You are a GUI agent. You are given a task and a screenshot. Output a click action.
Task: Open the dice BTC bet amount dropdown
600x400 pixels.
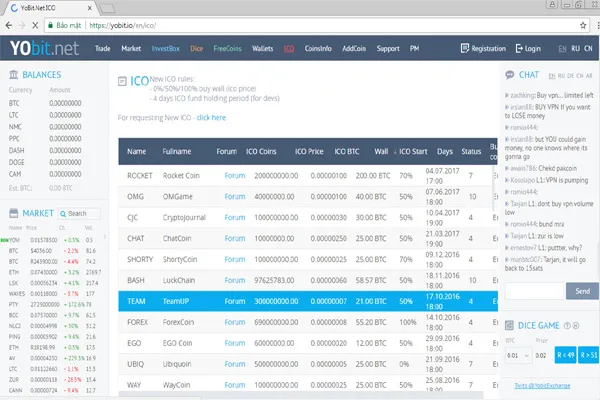click(x=518, y=356)
